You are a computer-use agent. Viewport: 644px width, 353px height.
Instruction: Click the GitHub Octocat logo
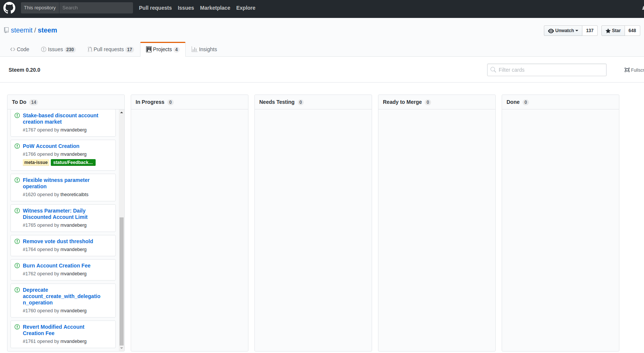(9, 7)
